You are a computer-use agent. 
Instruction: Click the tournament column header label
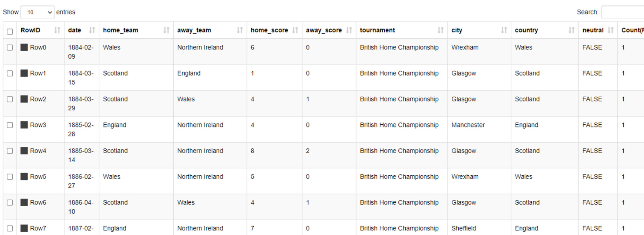click(x=377, y=30)
